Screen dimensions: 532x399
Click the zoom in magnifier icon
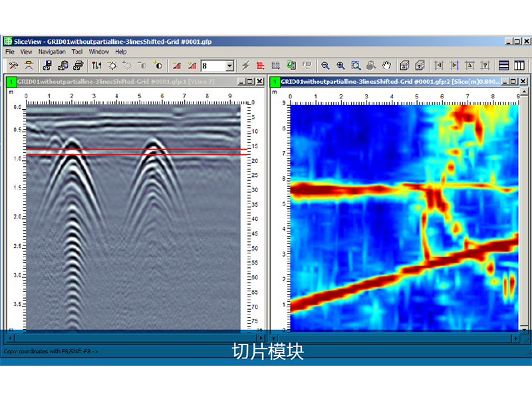pos(340,65)
